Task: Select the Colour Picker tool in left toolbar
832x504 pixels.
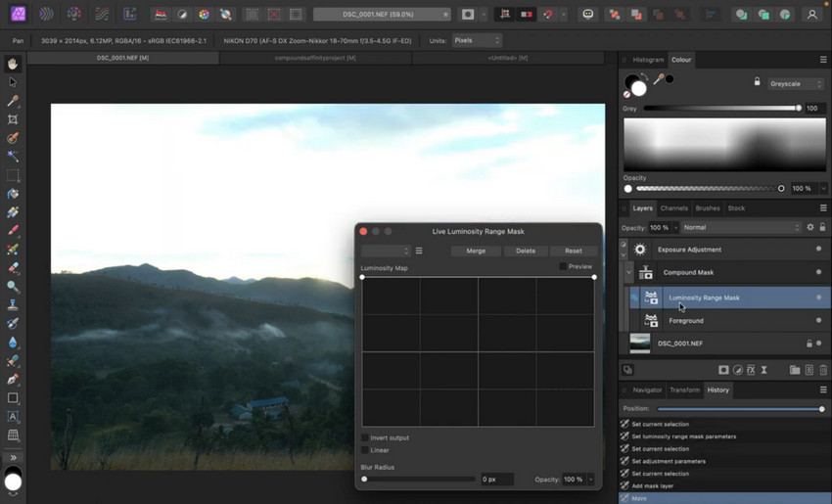Action: (x=13, y=101)
